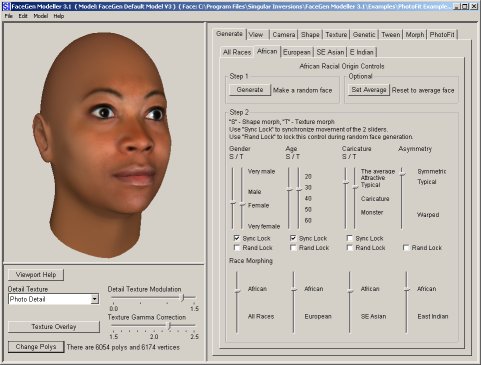Click the 'Warped' asymmetry label
481x365 pixels.
(428, 215)
